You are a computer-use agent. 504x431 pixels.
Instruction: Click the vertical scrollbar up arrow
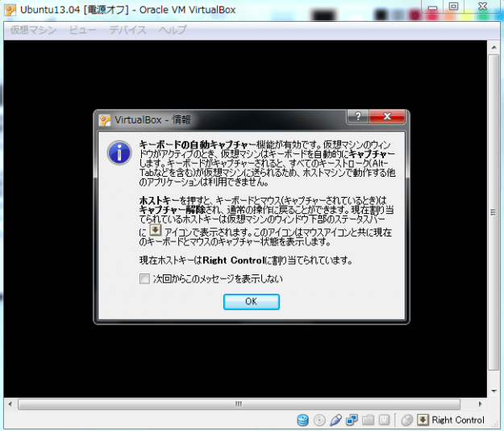click(x=494, y=48)
